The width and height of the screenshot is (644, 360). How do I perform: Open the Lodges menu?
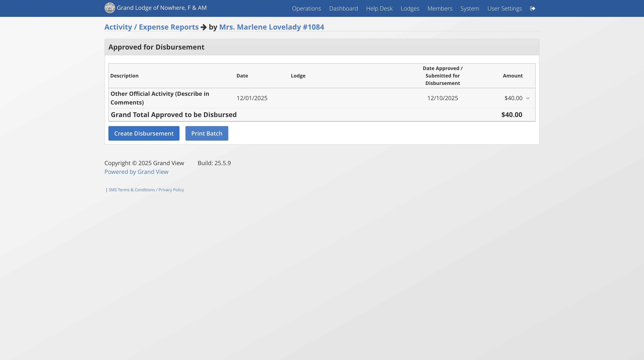410,9
